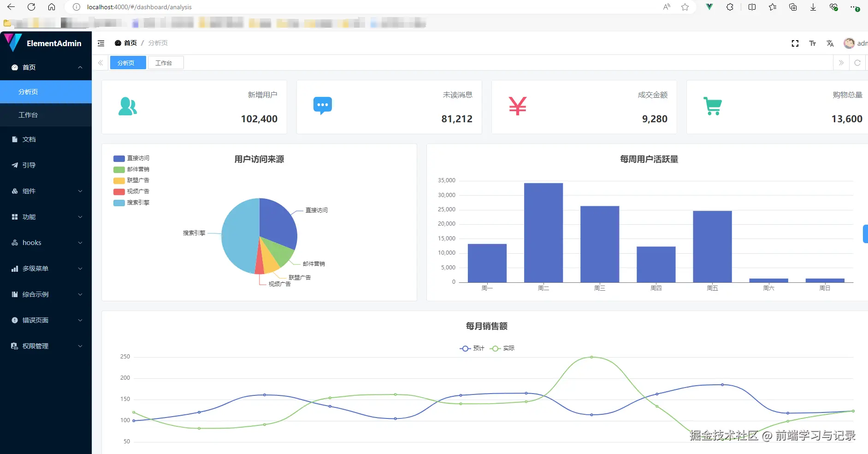Toggle the 直接访问 pie legend item
868x454 pixels.
[x=131, y=158]
